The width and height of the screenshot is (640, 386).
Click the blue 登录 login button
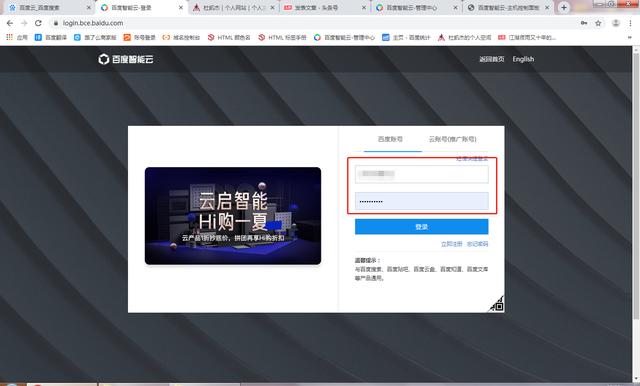pos(422,227)
